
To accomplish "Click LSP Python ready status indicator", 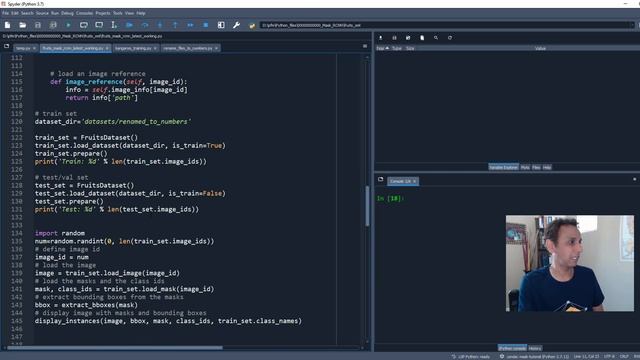I will coord(471,357).
